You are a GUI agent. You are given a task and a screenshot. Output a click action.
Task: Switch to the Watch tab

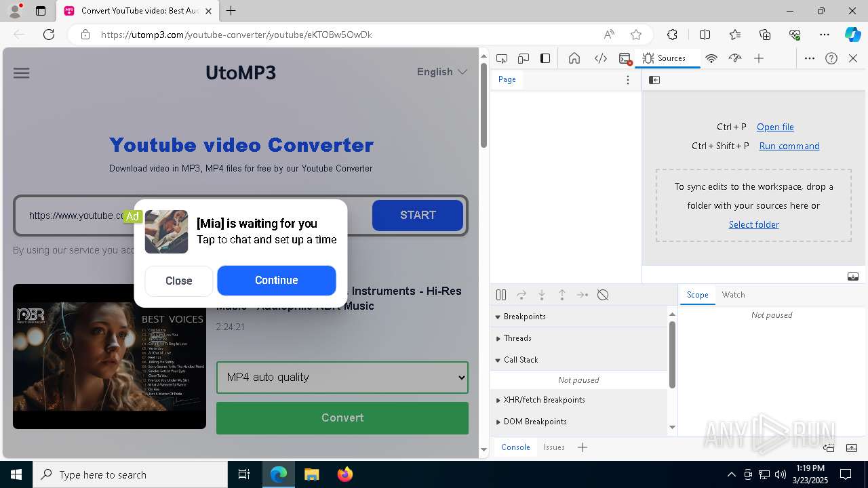click(x=733, y=295)
